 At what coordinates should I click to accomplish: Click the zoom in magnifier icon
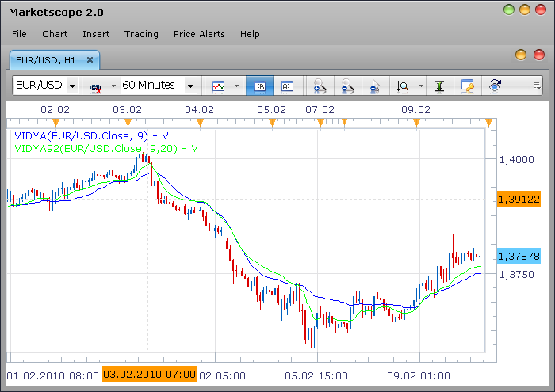pos(320,86)
